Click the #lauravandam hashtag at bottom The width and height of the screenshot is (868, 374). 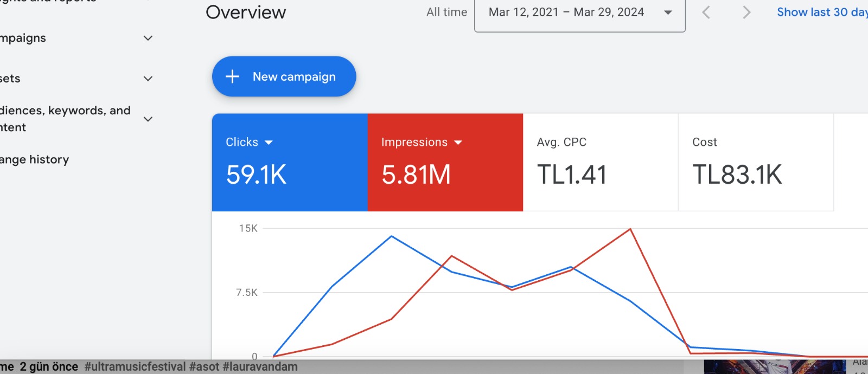click(260, 367)
